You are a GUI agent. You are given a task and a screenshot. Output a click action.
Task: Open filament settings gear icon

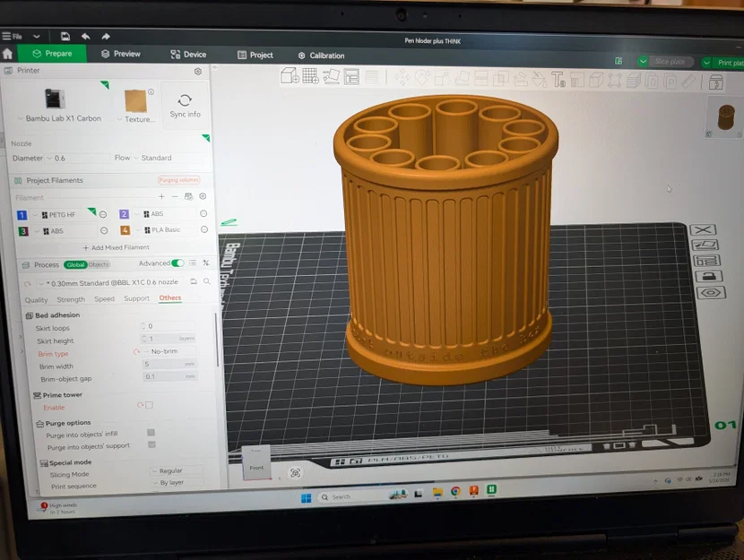click(x=203, y=196)
